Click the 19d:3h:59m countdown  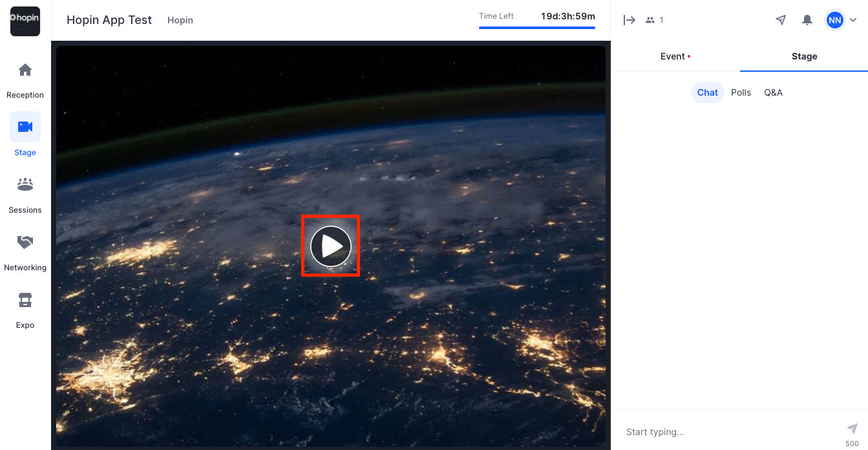click(568, 16)
